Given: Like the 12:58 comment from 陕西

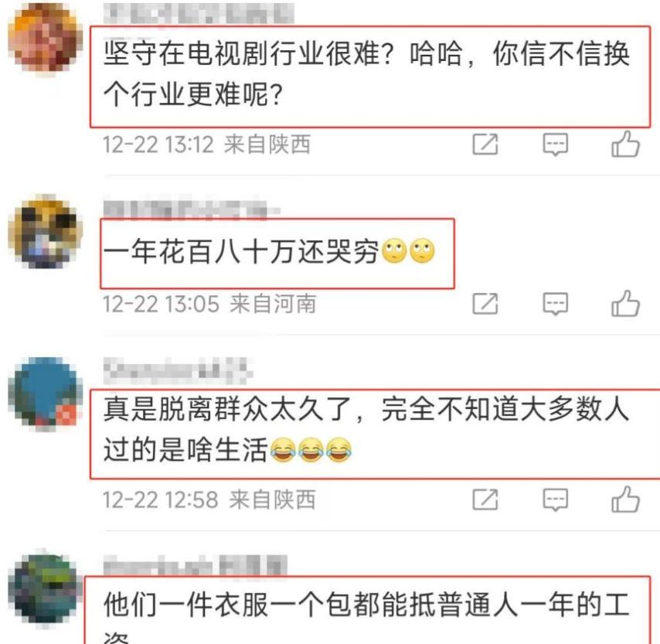Looking at the screenshot, I should coord(625,499).
